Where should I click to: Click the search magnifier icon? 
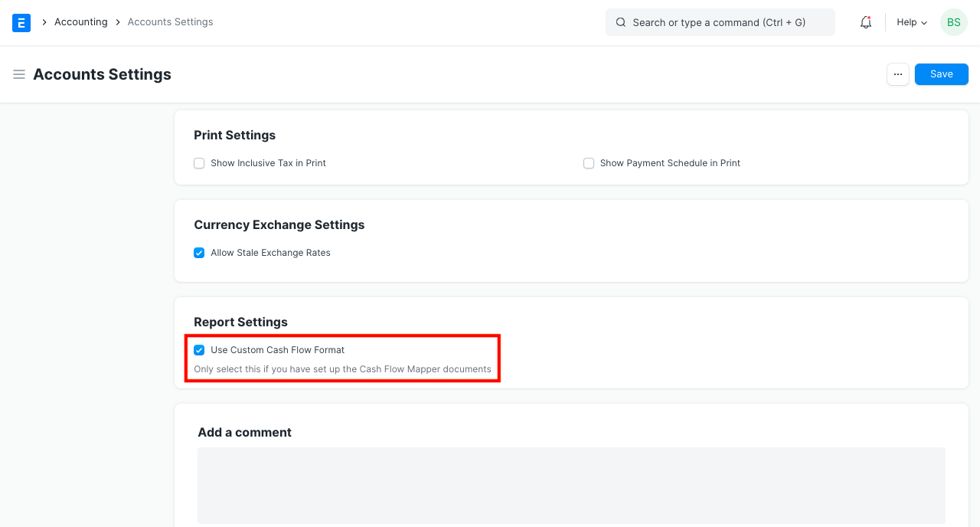(x=621, y=22)
